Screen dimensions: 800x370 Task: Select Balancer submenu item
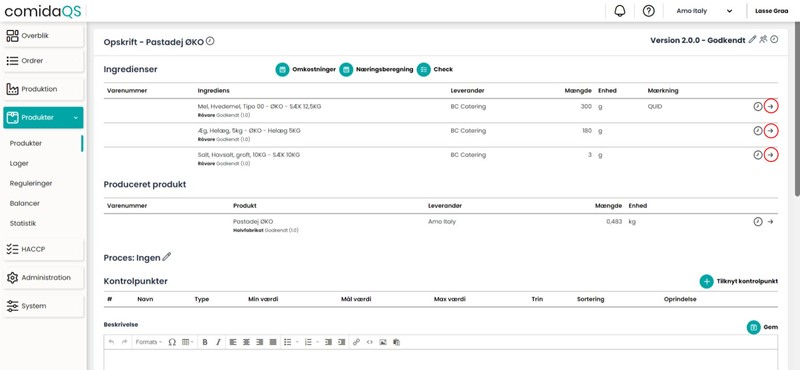pyautogui.click(x=24, y=203)
